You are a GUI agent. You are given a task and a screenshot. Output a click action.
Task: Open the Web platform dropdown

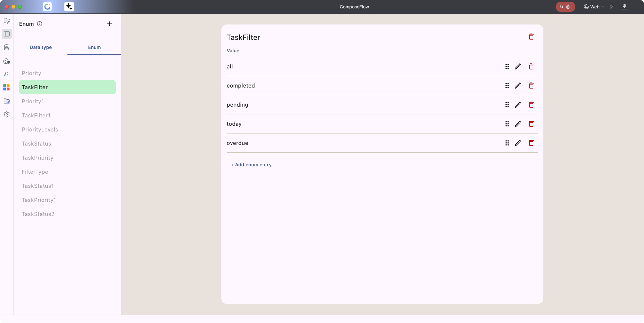click(x=594, y=7)
